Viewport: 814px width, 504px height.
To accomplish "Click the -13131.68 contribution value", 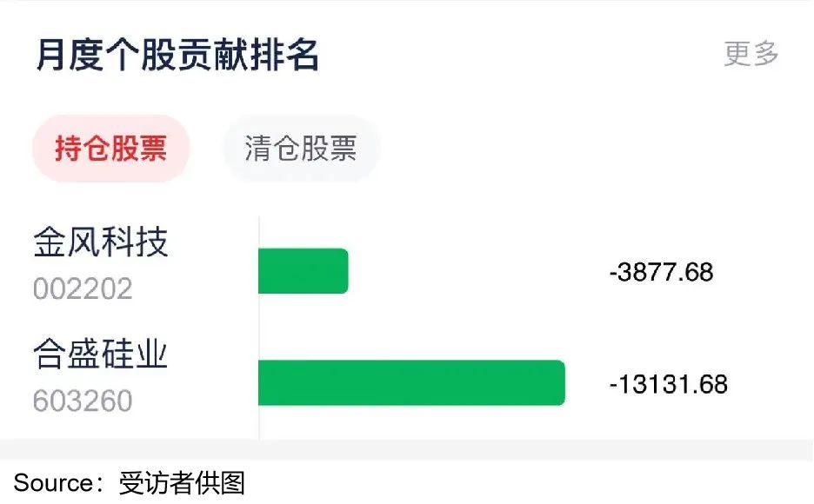I will point(668,384).
